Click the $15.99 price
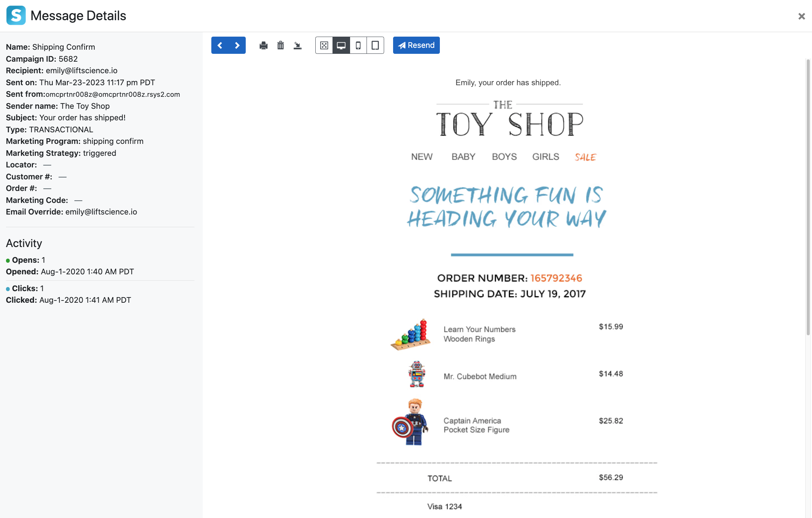Image resolution: width=812 pixels, height=518 pixels. point(611,327)
